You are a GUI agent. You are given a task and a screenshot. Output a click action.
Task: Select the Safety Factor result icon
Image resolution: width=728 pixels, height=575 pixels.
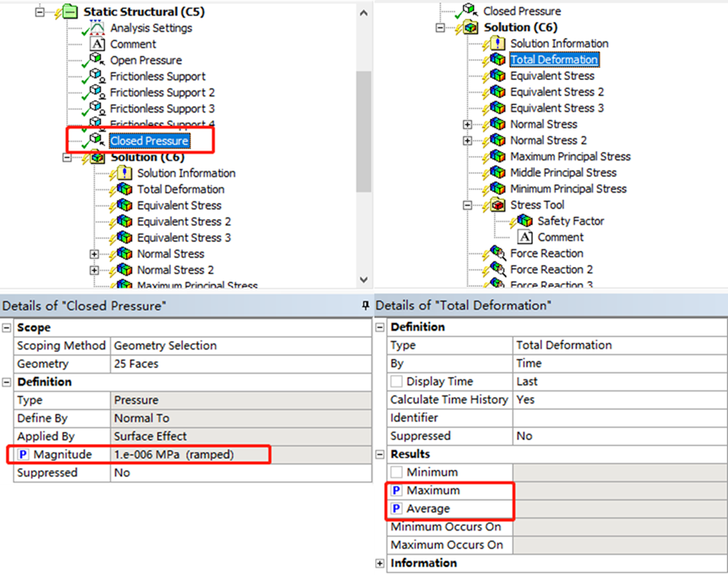click(x=525, y=221)
